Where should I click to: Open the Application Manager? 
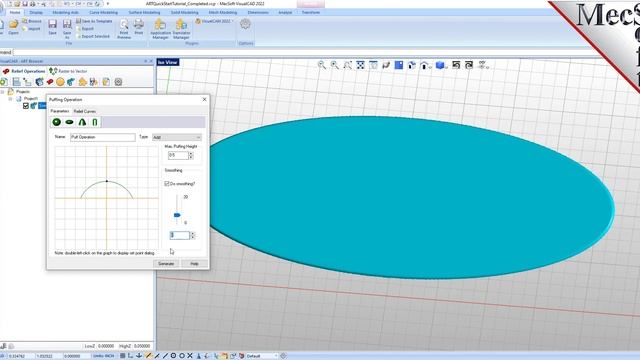160,29
